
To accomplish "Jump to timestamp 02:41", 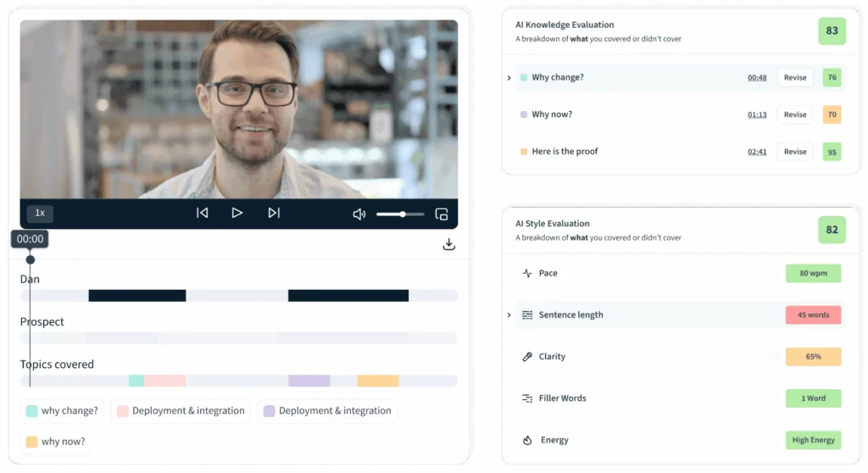I will coord(757,152).
